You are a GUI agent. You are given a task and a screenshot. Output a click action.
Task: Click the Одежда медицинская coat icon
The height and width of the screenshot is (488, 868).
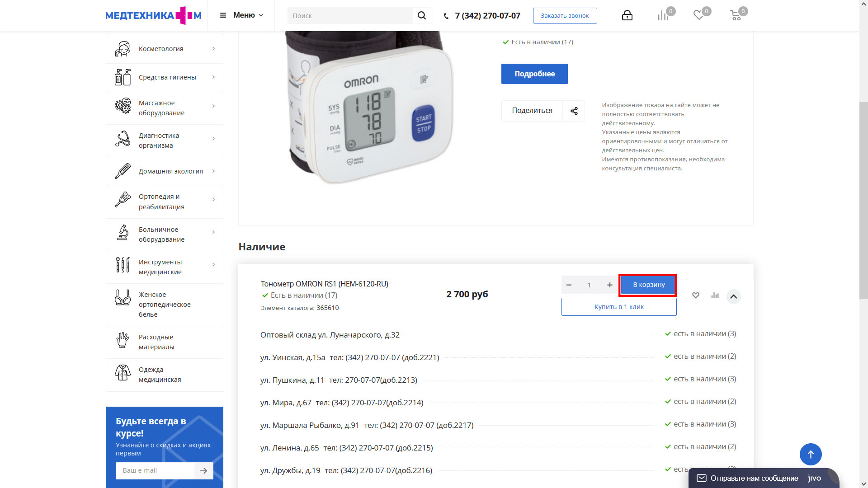click(x=123, y=372)
